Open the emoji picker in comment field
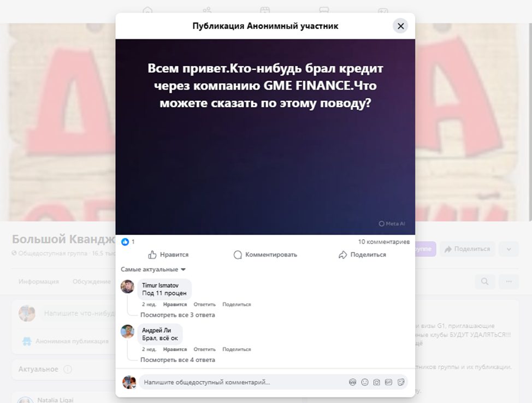Image resolution: width=532 pixels, height=403 pixels. click(364, 382)
